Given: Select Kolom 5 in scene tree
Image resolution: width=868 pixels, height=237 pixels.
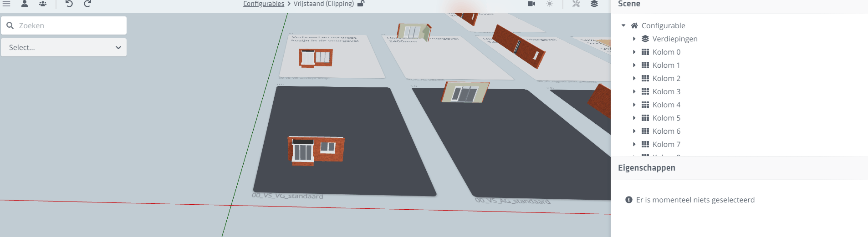Looking at the screenshot, I should point(666,118).
